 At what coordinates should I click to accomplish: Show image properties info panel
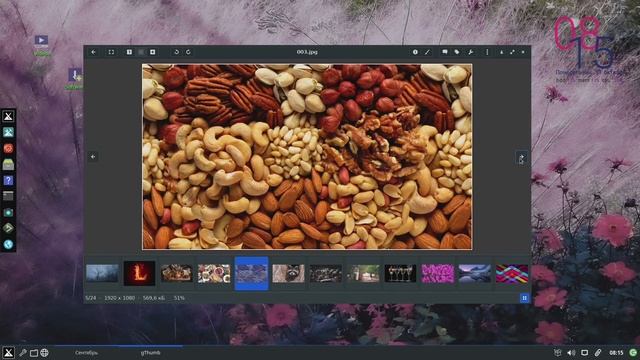[415, 52]
